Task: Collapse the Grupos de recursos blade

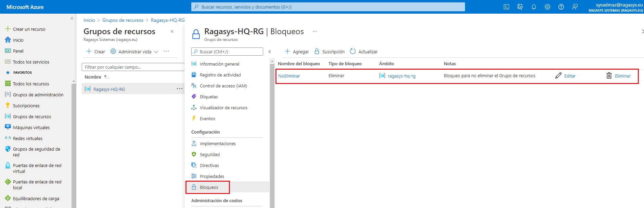Action: click(172, 31)
